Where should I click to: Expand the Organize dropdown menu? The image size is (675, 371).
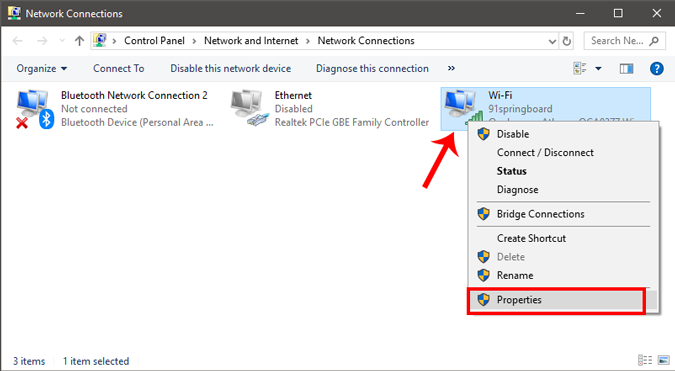[x=42, y=68]
